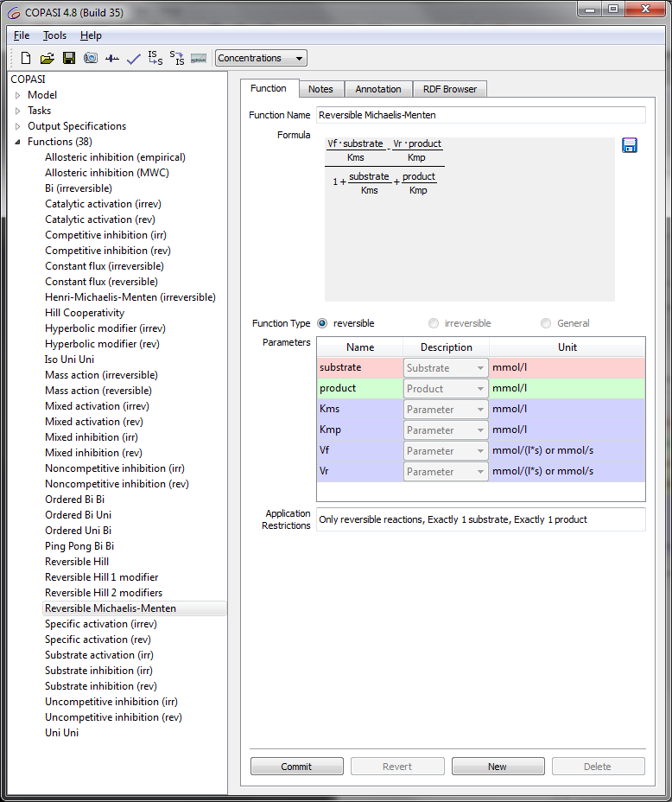Click the camera capture toolbar icon

click(x=90, y=58)
